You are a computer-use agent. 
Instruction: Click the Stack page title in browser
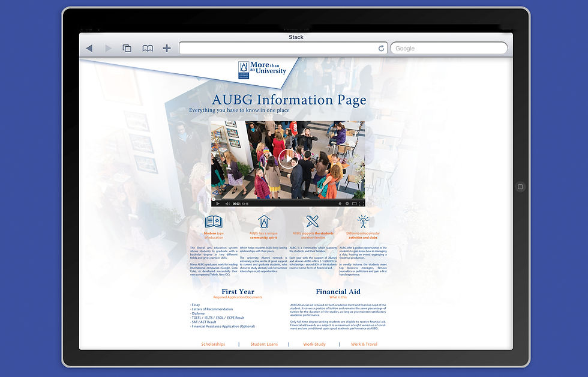pos(296,37)
